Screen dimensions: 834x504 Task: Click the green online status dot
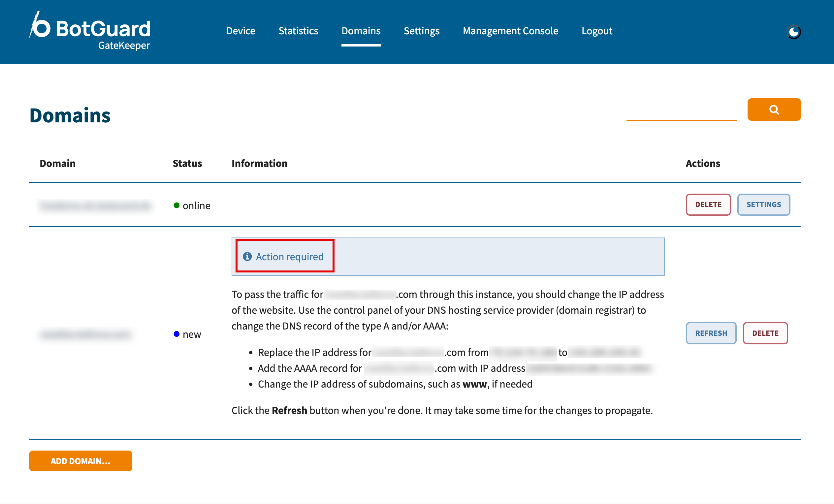[x=176, y=205]
